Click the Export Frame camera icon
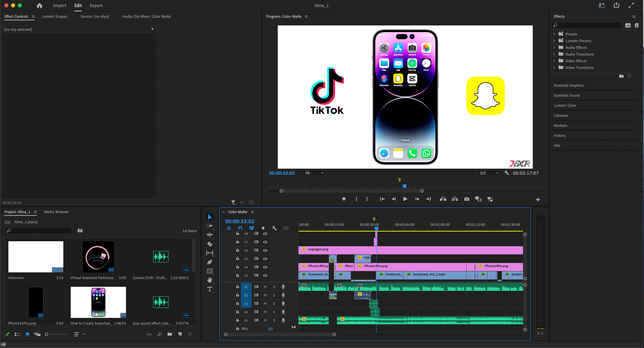 pos(466,199)
